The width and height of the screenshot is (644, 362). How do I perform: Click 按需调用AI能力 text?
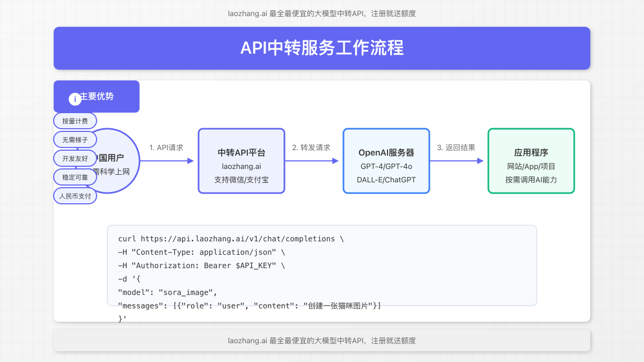click(531, 180)
